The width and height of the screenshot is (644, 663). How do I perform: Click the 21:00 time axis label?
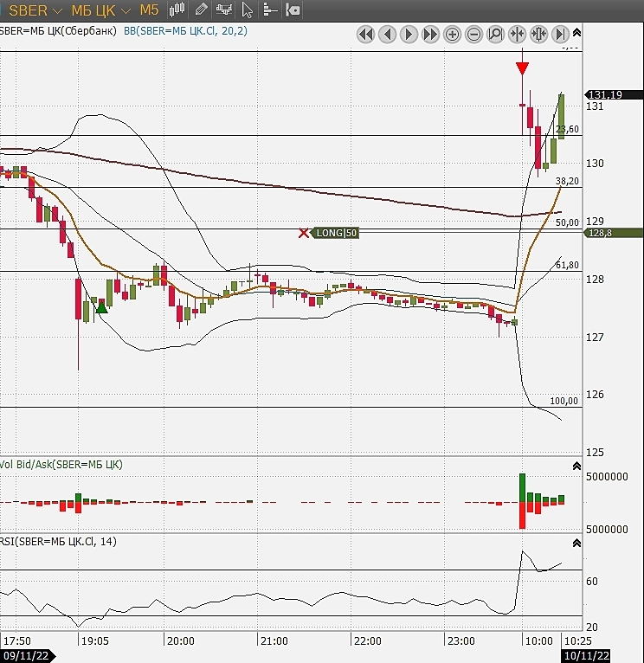click(x=274, y=641)
